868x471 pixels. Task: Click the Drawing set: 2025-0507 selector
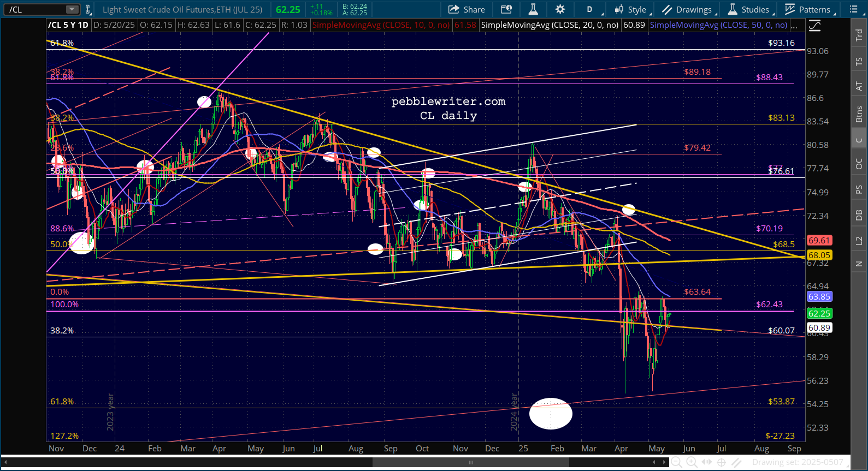coord(798,462)
